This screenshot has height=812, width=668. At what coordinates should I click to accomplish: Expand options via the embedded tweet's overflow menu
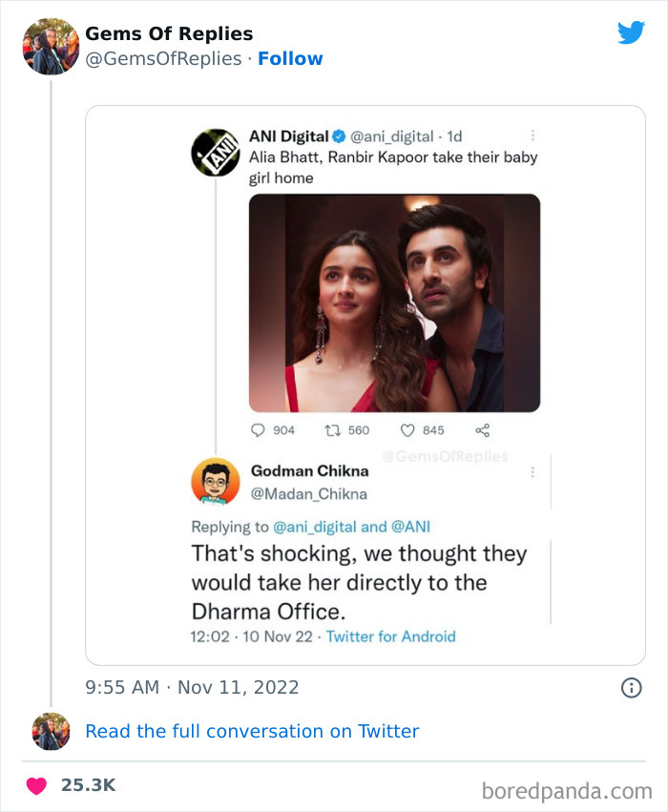(x=533, y=135)
